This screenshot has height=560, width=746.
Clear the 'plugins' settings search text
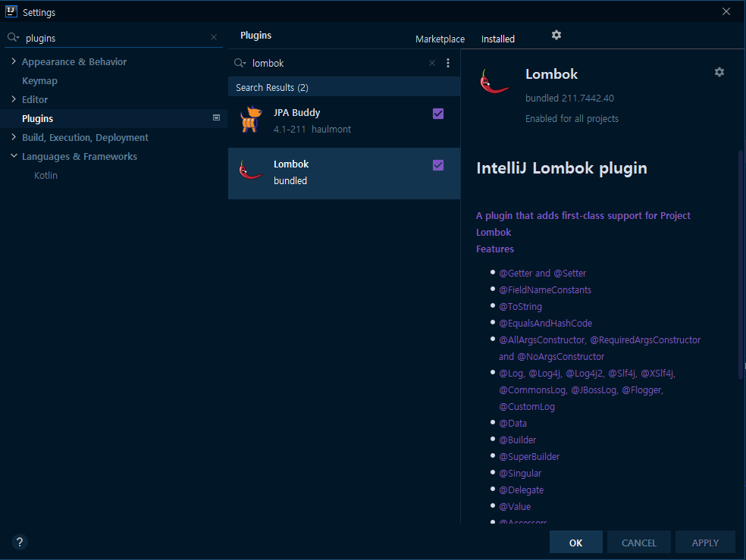[x=214, y=38]
